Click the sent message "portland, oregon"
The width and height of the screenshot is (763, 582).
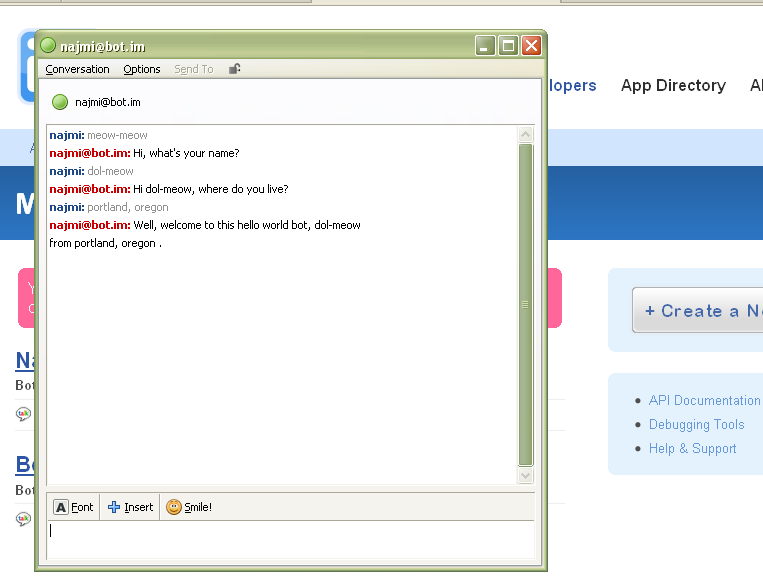point(127,207)
